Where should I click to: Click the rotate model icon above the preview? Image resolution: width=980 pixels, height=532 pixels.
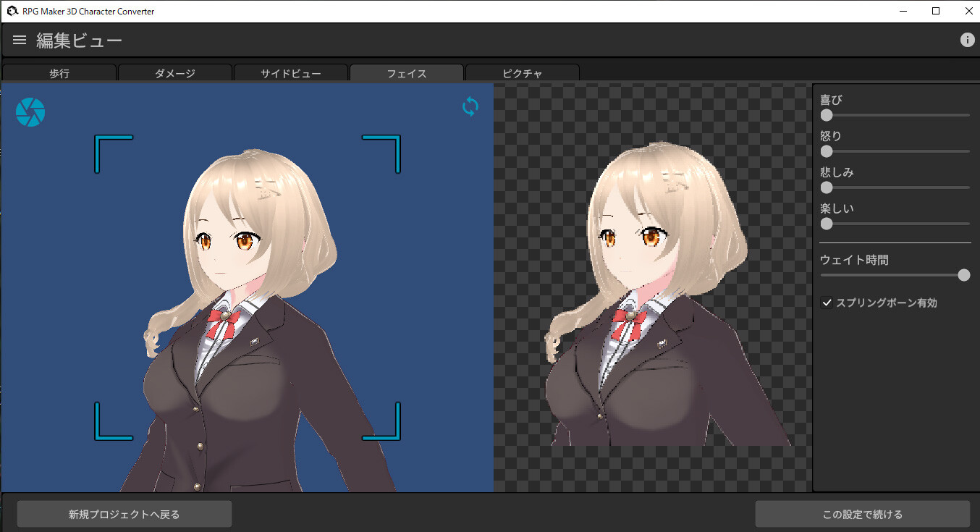click(470, 106)
